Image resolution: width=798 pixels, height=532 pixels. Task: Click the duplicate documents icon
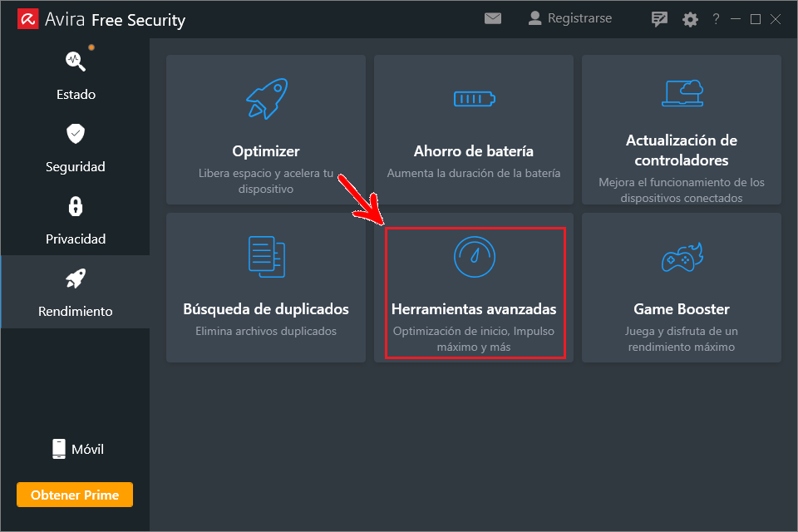click(266, 257)
